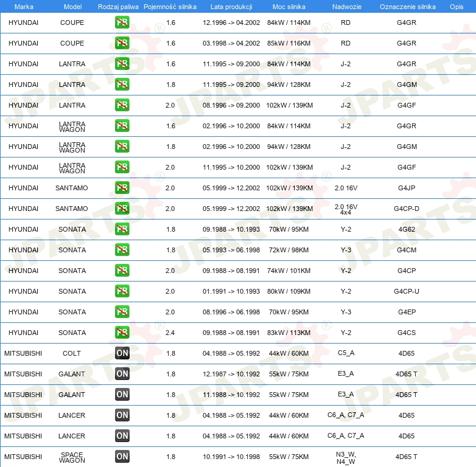Click power value 85kW / 116KM
476x467 pixels.
289,43
